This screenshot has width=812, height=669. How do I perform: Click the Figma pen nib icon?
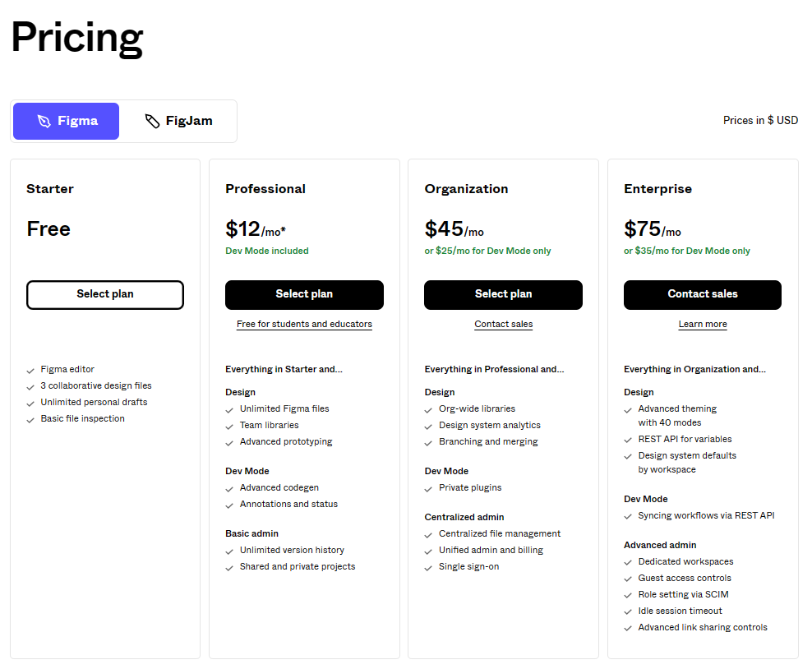point(44,121)
